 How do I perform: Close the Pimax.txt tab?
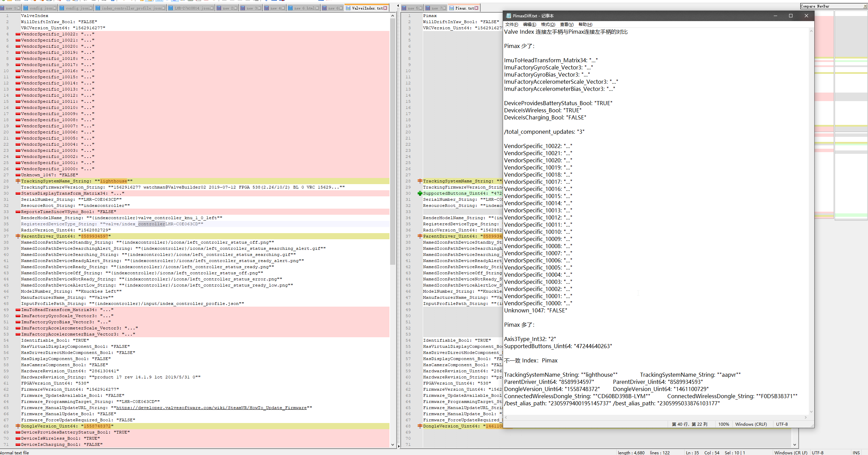[x=476, y=8]
